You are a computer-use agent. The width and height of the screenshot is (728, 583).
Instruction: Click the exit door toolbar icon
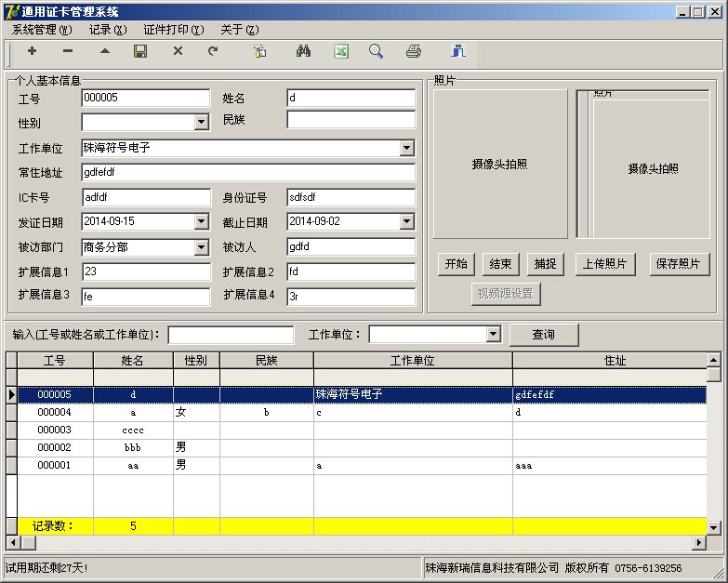(x=458, y=51)
